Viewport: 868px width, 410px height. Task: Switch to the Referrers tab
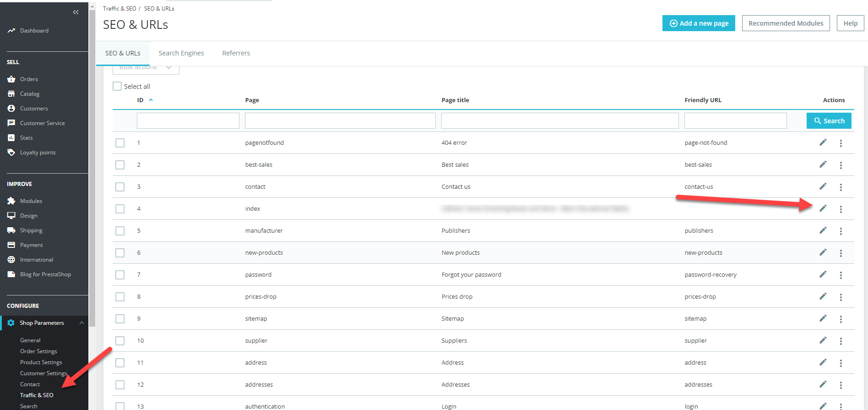(236, 53)
